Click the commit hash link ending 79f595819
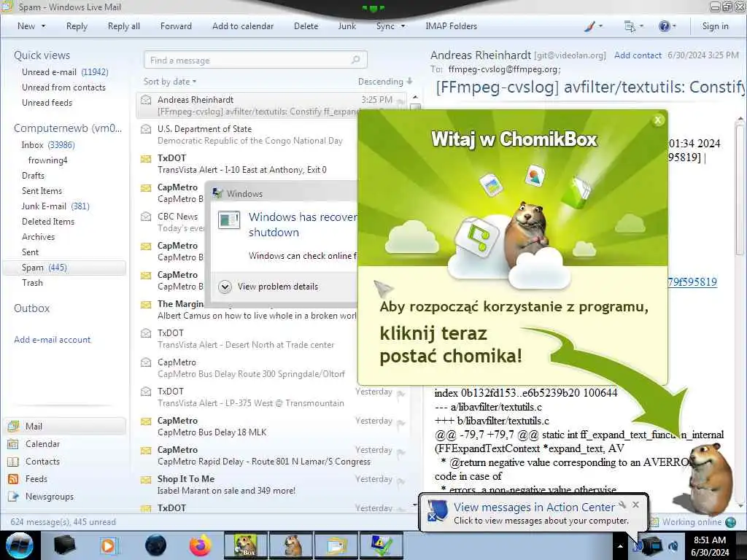The width and height of the screenshot is (747, 560). 692,282
